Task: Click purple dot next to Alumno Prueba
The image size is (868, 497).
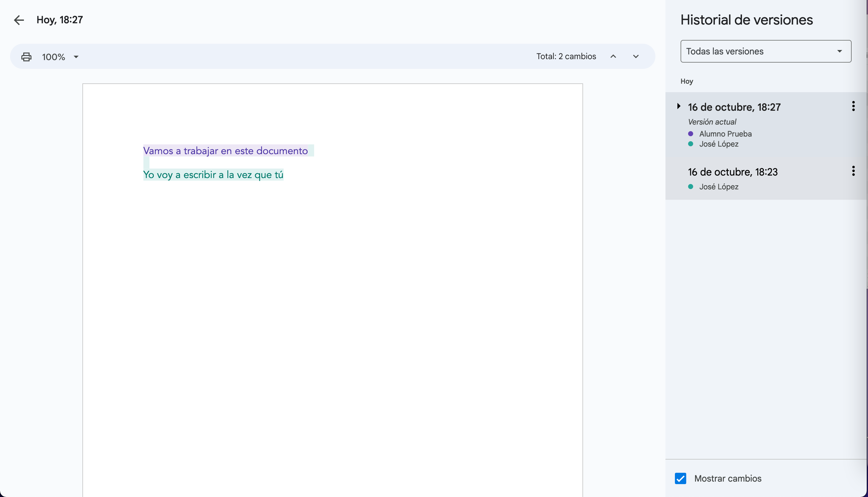Action: click(x=691, y=134)
